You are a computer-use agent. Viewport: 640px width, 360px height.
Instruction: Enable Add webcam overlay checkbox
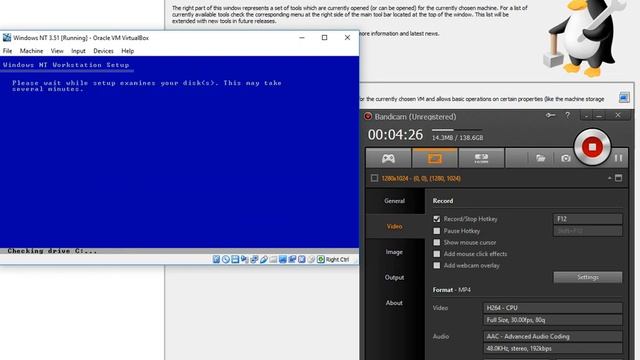click(437, 265)
